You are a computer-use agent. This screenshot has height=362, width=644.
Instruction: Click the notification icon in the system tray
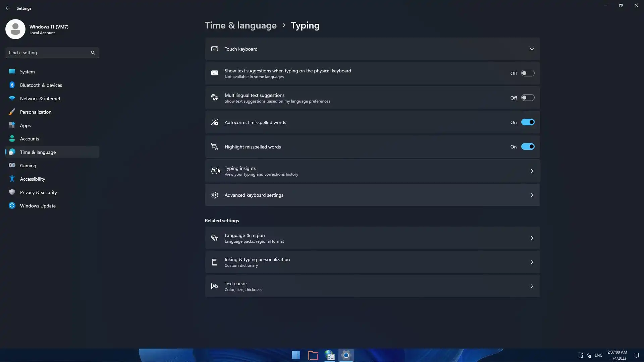coord(636,355)
